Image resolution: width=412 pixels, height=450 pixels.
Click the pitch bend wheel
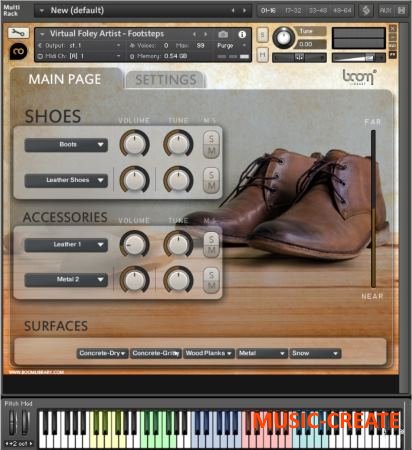(13, 423)
